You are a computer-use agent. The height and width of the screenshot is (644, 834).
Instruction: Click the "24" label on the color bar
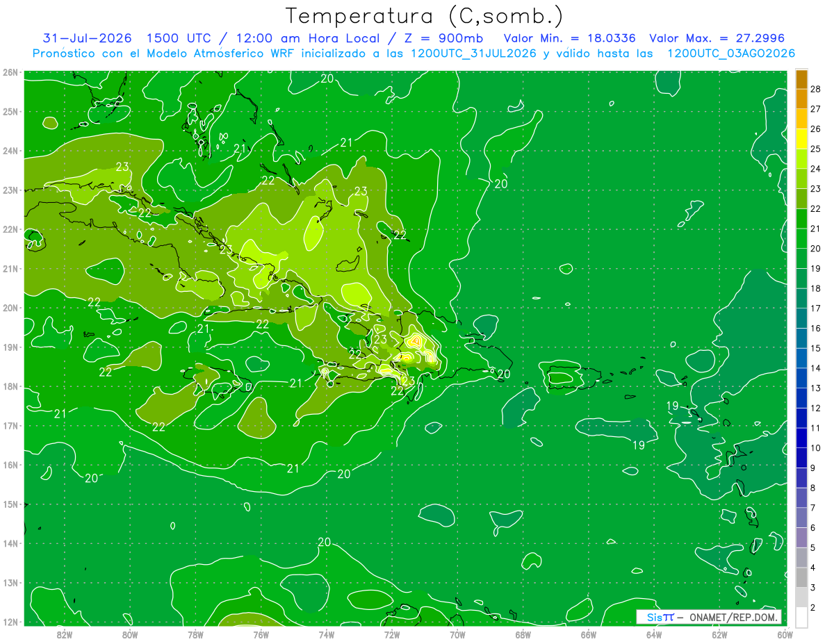coord(816,169)
